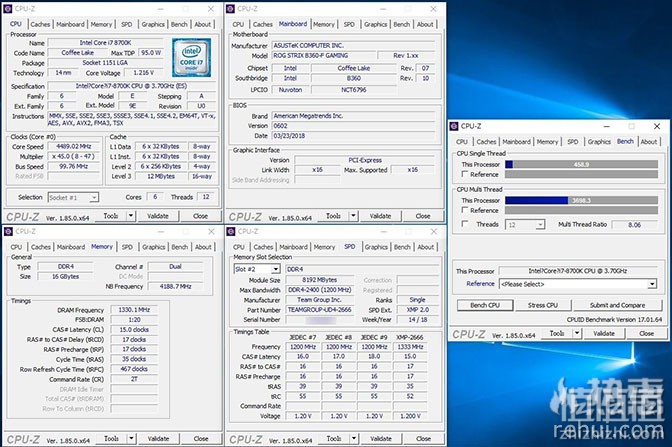The width and height of the screenshot is (672, 447).
Task: Click CPU-Z app icon in Bench window title bar
Action: pos(454,126)
